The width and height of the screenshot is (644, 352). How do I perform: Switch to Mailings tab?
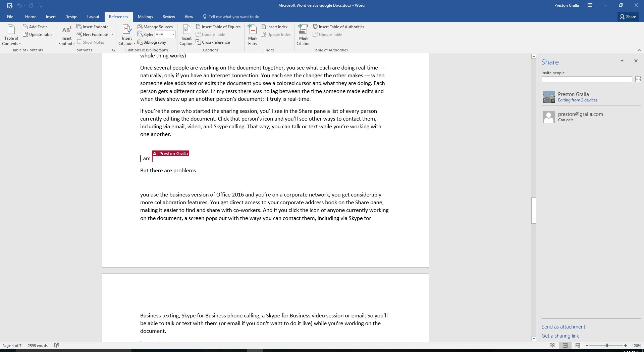(145, 16)
